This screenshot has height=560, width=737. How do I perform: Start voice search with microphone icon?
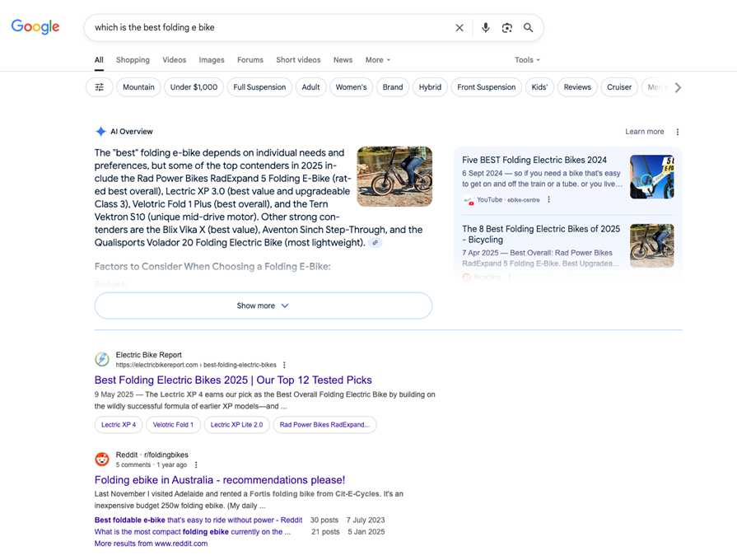[486, 28]
